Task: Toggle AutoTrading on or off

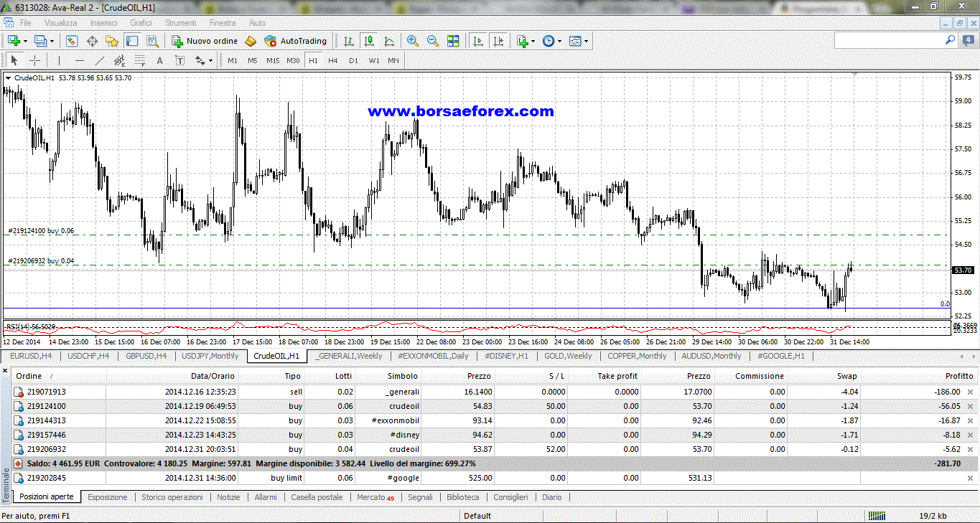Action: [295, 41]
